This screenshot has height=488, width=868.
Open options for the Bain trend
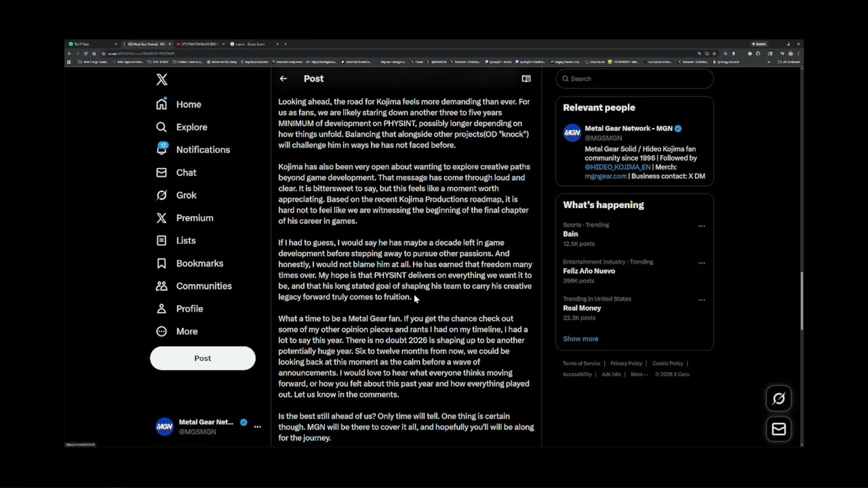pyautogui.click(x=702, y=226)
